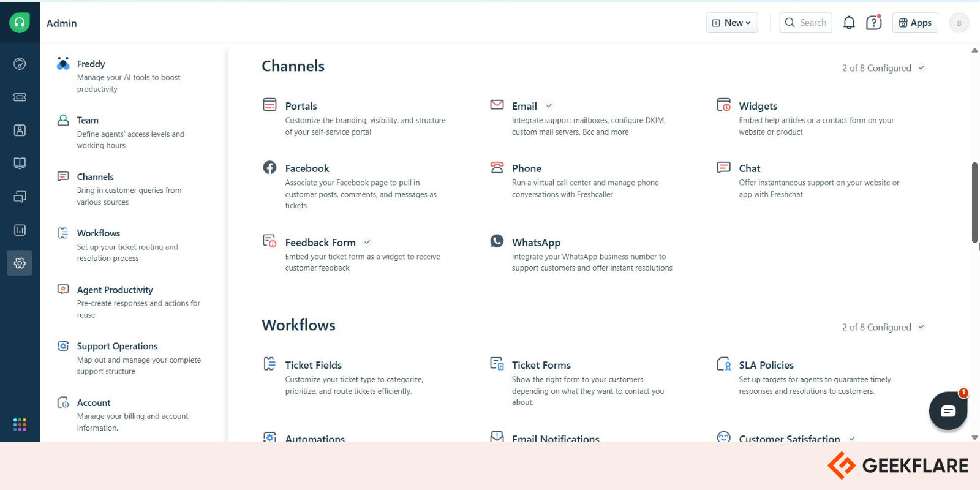
Task: Open the New dropdown button
Action: [732, 23]
